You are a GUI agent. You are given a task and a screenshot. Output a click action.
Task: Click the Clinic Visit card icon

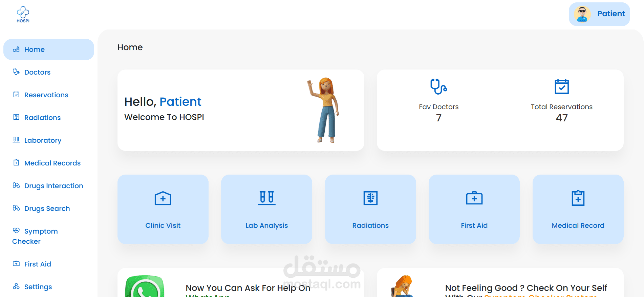point(163,198)
